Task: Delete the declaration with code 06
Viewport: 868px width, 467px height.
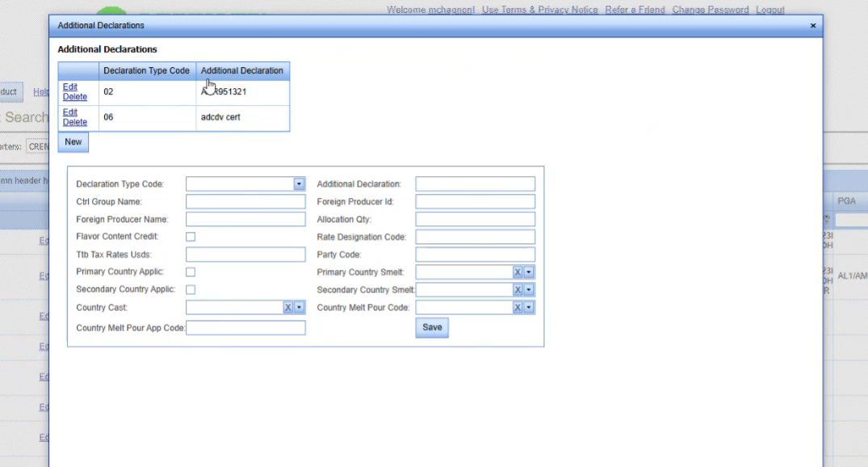Action: 75,123
